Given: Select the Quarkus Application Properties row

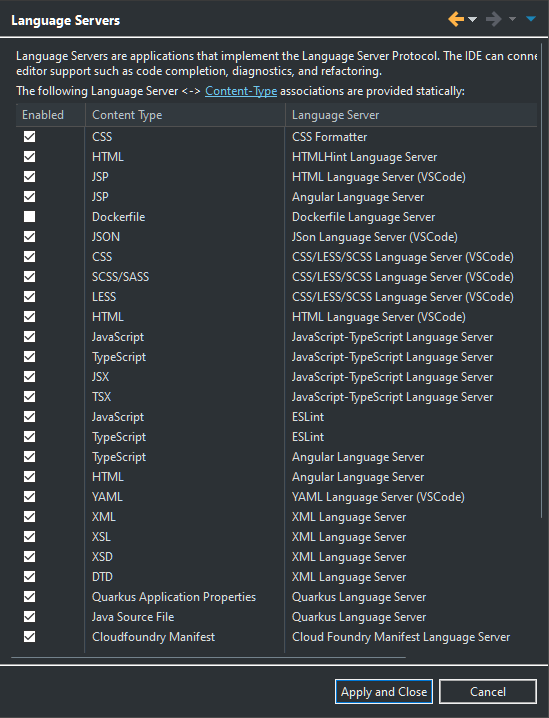Looking at the screenshot, I should pos(277,597).
